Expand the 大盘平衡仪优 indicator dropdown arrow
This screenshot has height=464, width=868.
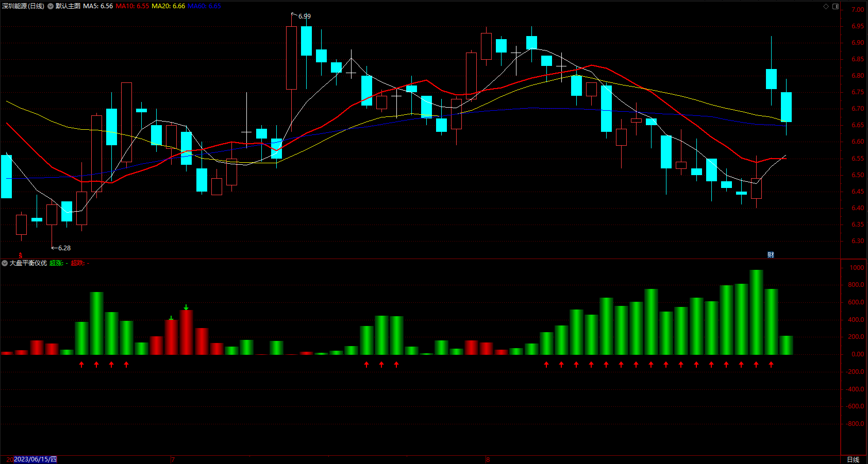click(5, 263)
